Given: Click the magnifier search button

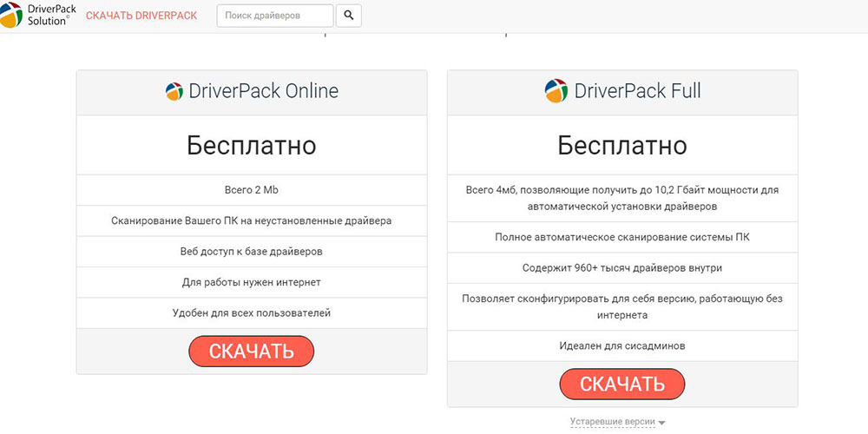Looking at the screenshot, I should pyautogui.click(x=349, y=16).
